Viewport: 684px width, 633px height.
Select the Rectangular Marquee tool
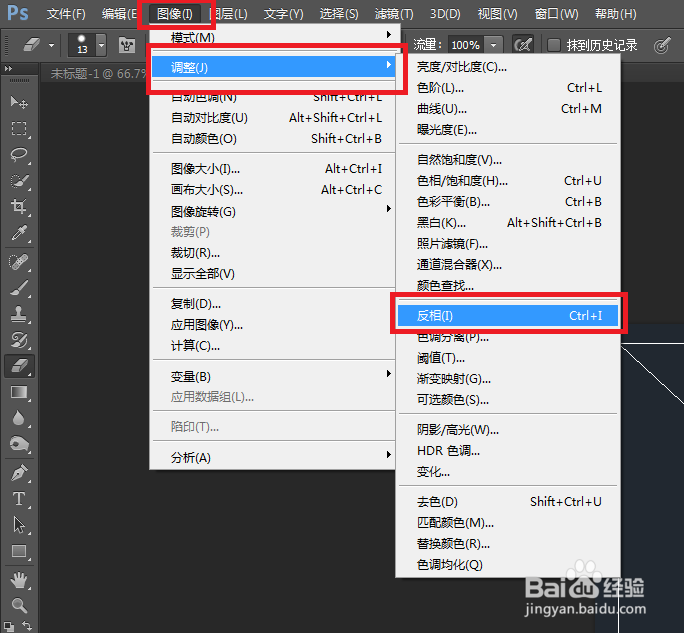pyautogui.click(x=19, y=129)
